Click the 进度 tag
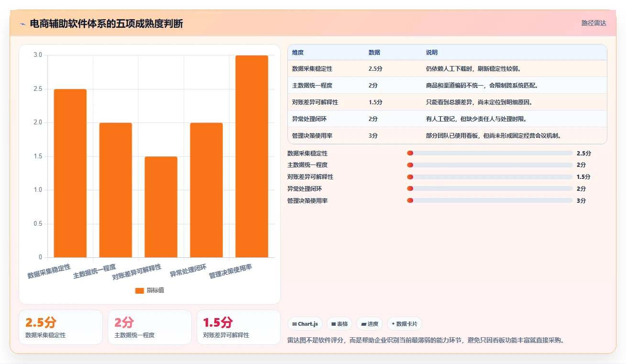Image resolution: width=626 pixels, height=364 pixels. coord(370,324)
